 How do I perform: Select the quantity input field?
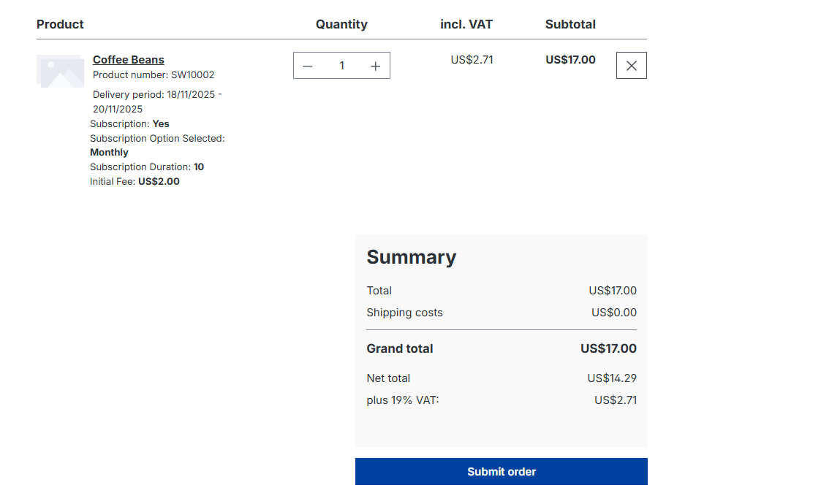click(341, 65)
